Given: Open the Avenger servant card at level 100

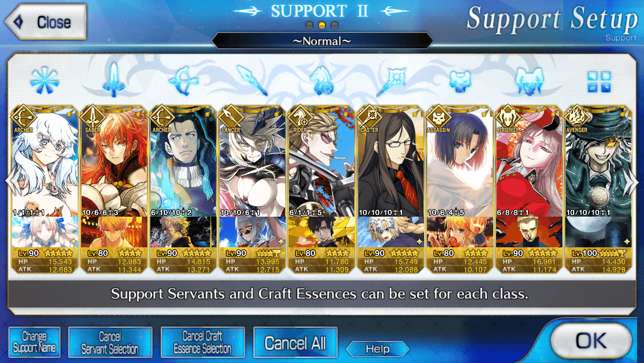Looking at the screenshot, I should coord(598,189).
